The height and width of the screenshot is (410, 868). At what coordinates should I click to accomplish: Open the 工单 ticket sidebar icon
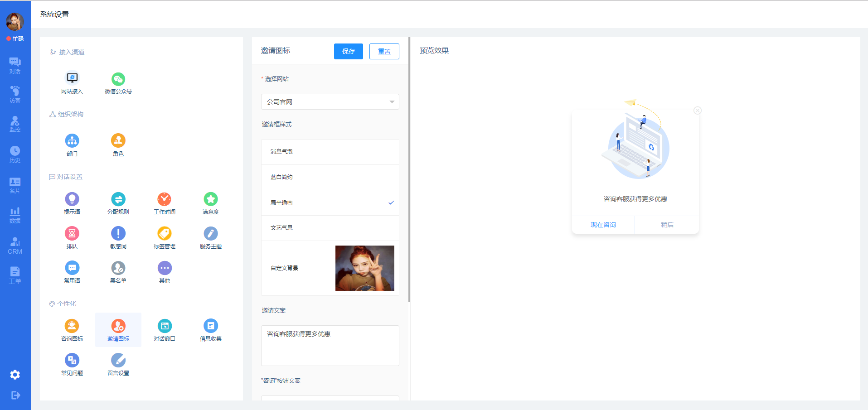point(15,275)
